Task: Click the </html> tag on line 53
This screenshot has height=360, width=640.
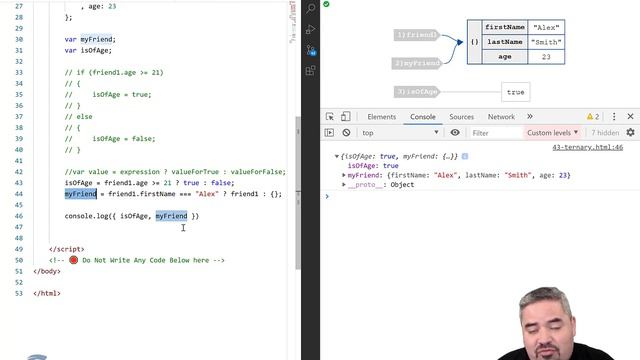Action: tap(47, 293)
